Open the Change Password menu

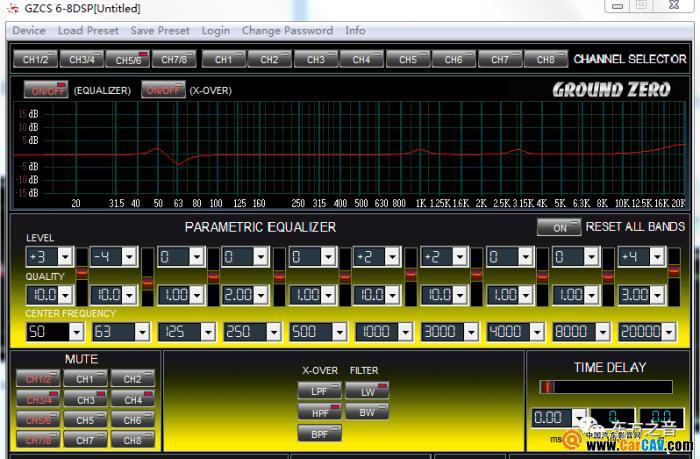click(x=287, y=30)
